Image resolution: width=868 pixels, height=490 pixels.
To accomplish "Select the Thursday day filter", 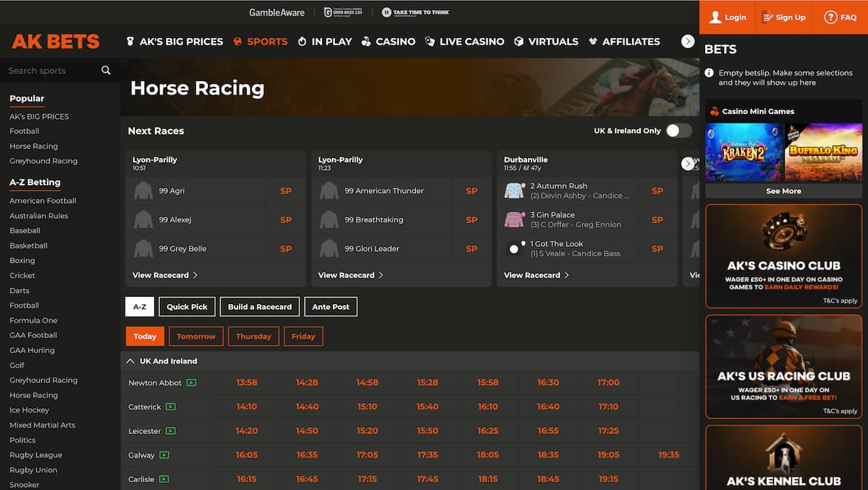I will click(x=253, y=336).
